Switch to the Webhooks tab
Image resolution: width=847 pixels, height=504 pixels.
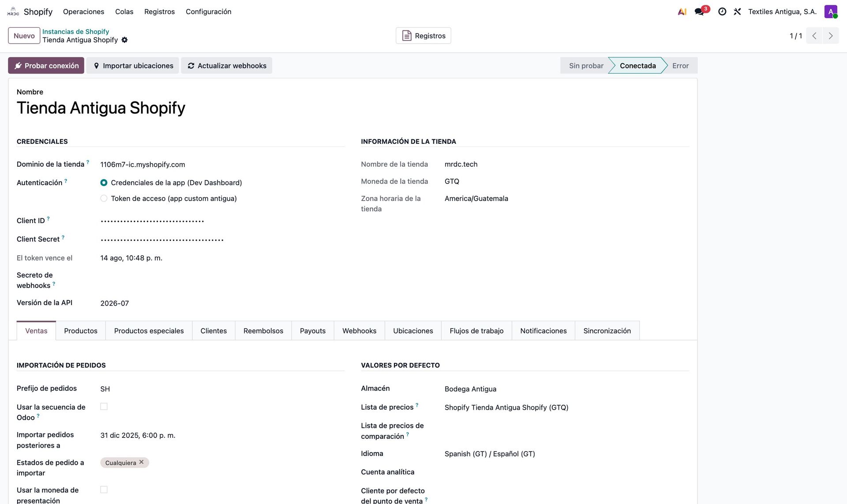tap(359, 331)
